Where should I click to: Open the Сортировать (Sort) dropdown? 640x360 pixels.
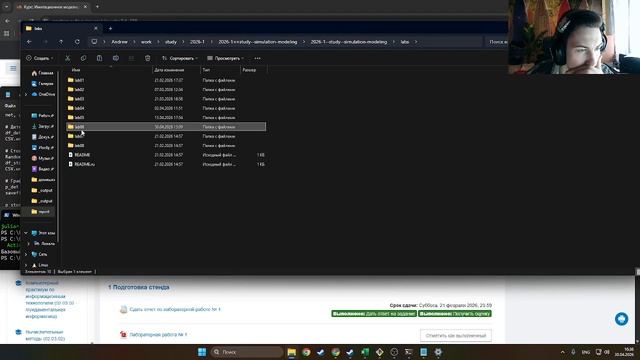pyautogui.click(x=180, y=58)
